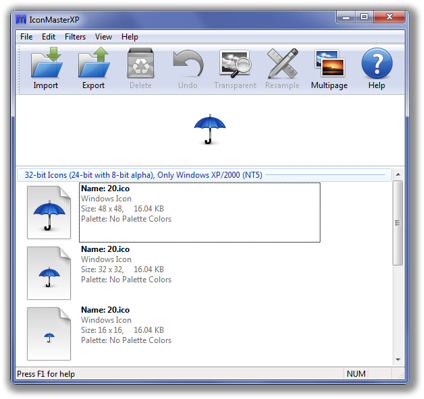Click the 32-bit Icons group header
424x399 pixels.
tap(204, 175)
